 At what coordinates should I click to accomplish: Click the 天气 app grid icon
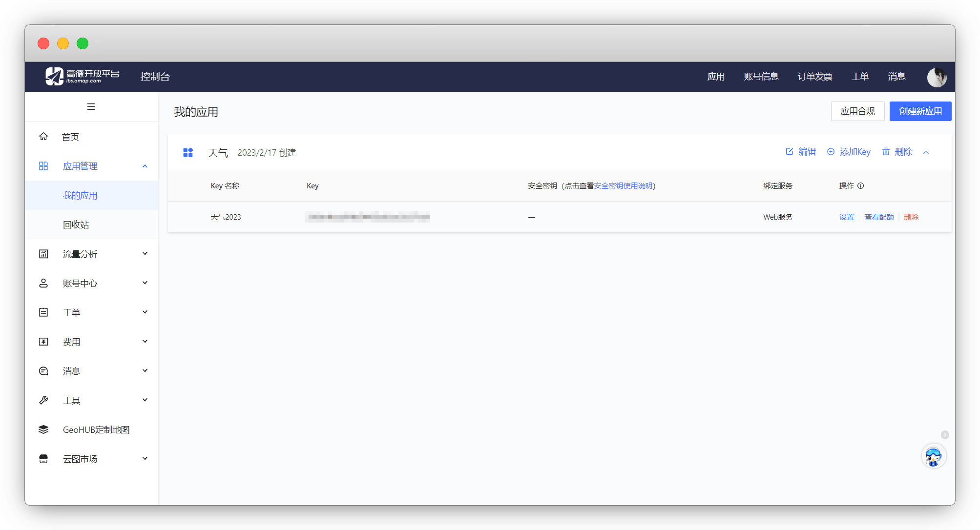pyautogui.click(x=188, y=152)
